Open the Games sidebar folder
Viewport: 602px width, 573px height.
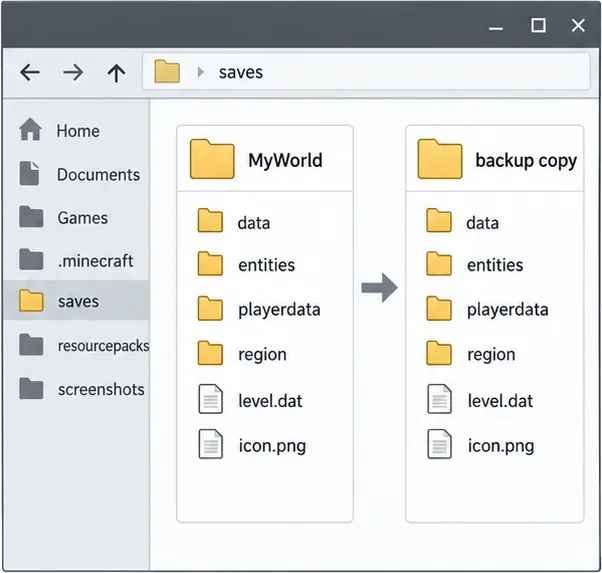(64, 217)
